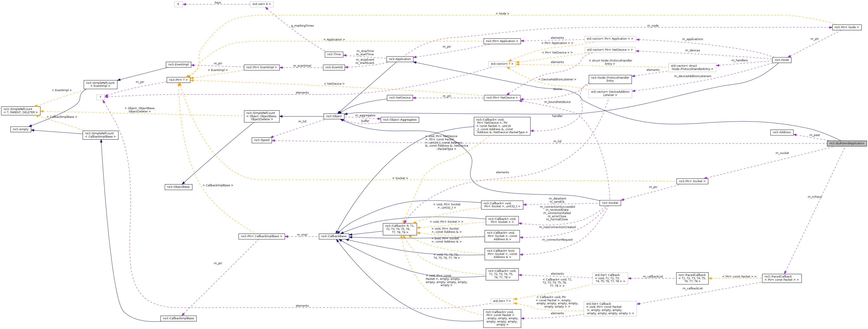Open the ns3::CallbackBase class node

(x=334, y=236)
